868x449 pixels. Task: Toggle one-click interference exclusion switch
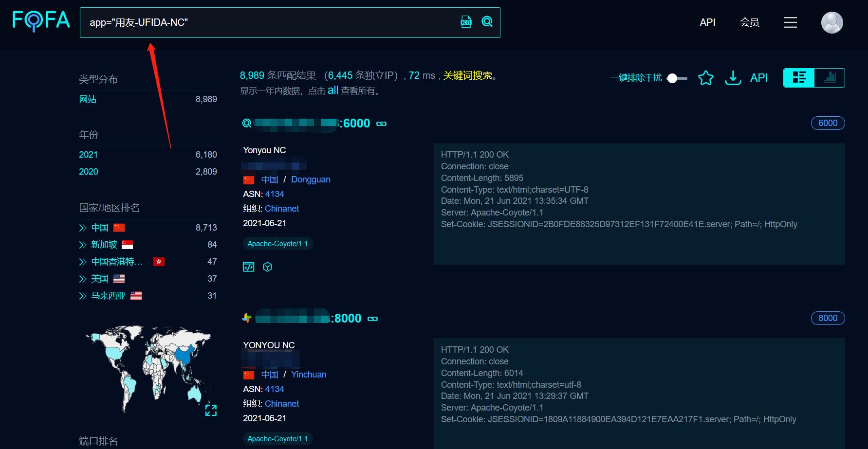677,78
